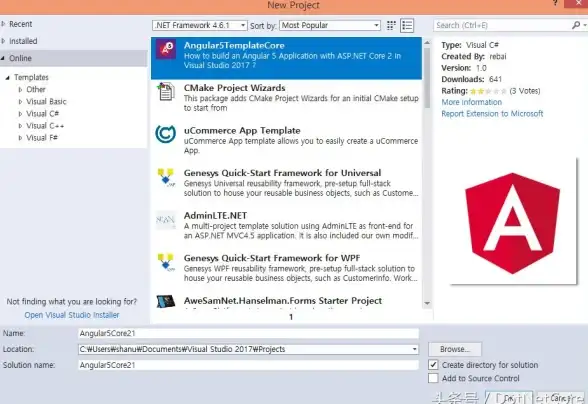This screenshot has width=588, height=404.
Task: Expand the Visual F# node
Action: 20,138
